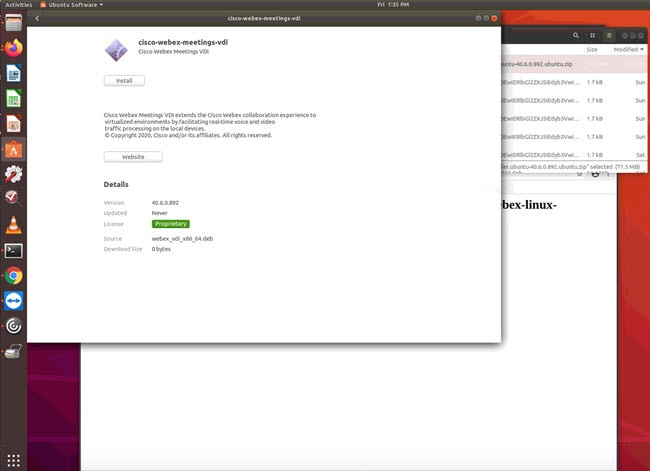Open Files from the dock
This screenshot has width=650, height=471.
point(13,23)
